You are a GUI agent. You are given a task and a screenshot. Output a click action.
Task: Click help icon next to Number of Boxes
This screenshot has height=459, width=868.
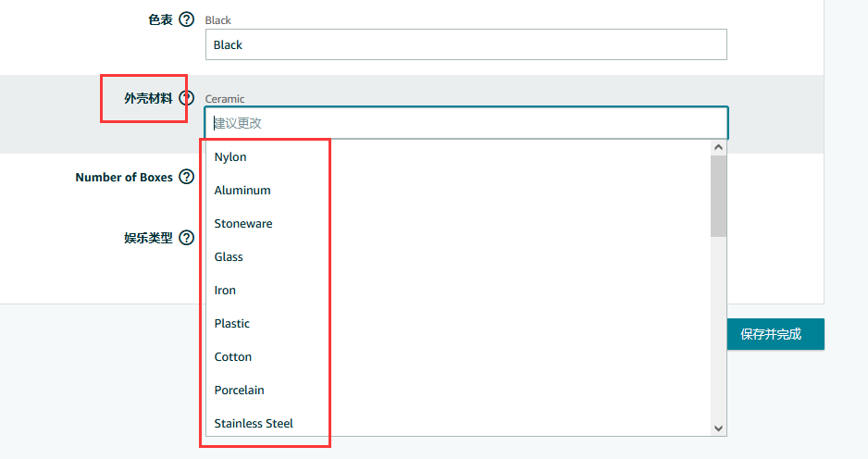(186, 177)
